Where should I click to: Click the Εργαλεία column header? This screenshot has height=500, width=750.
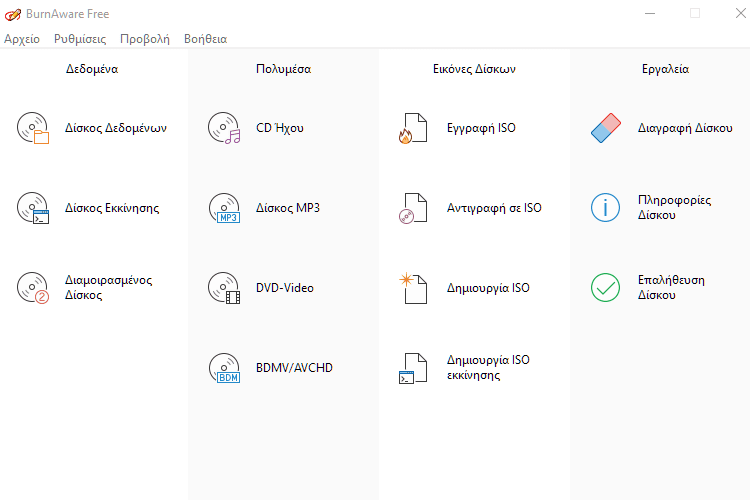[665, 69]
